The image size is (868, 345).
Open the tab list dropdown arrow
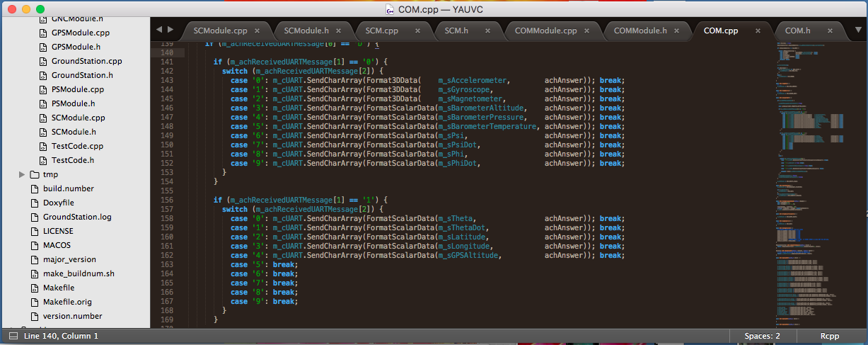857,29
